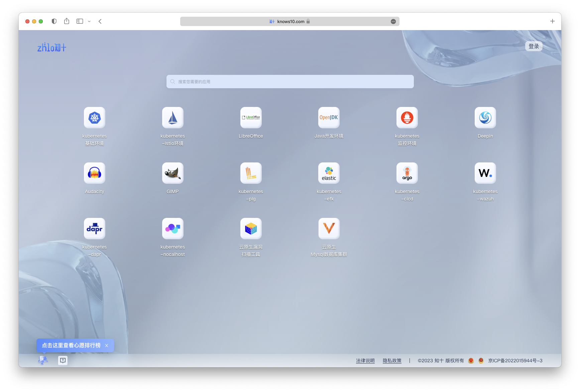
Task: Open the kubernetes-istio环境 sailboat icon
Action: (173, 118)
